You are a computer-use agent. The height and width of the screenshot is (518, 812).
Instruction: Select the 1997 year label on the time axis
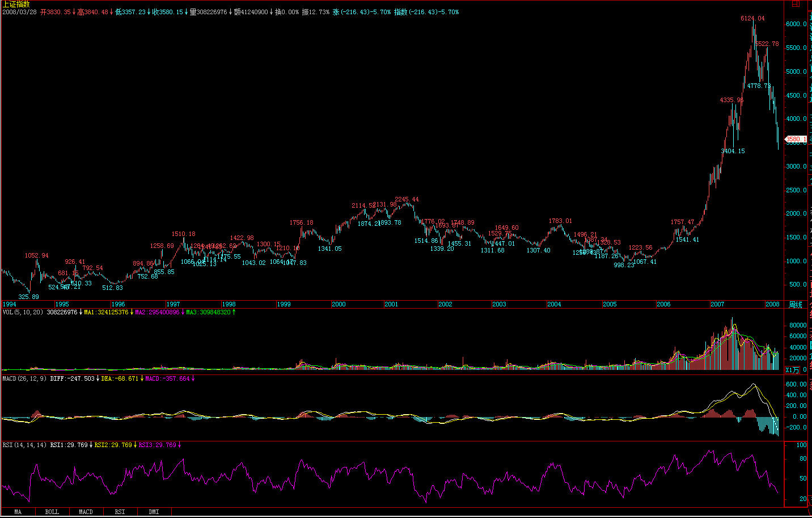pos(173,305)
